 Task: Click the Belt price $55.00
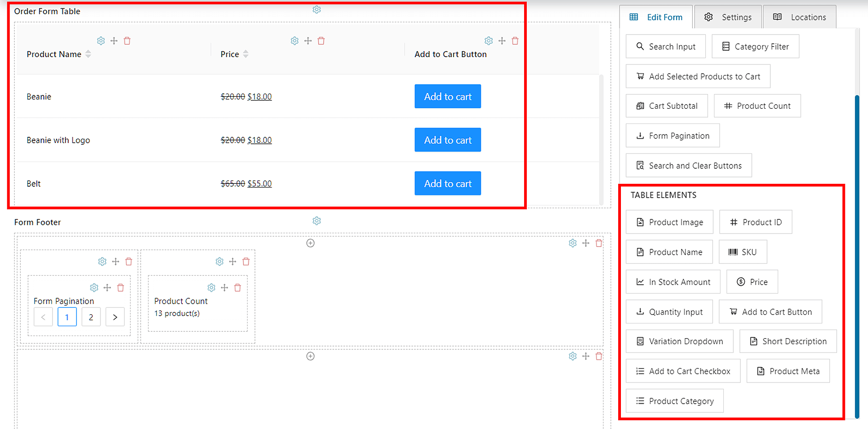tap(260, 184)
